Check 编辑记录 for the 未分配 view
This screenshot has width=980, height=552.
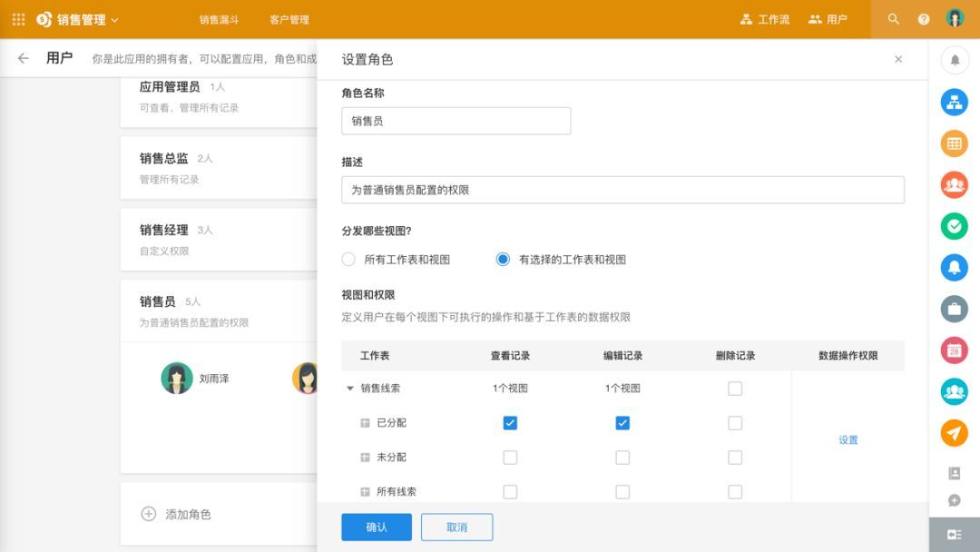click(x=622, y=458)
